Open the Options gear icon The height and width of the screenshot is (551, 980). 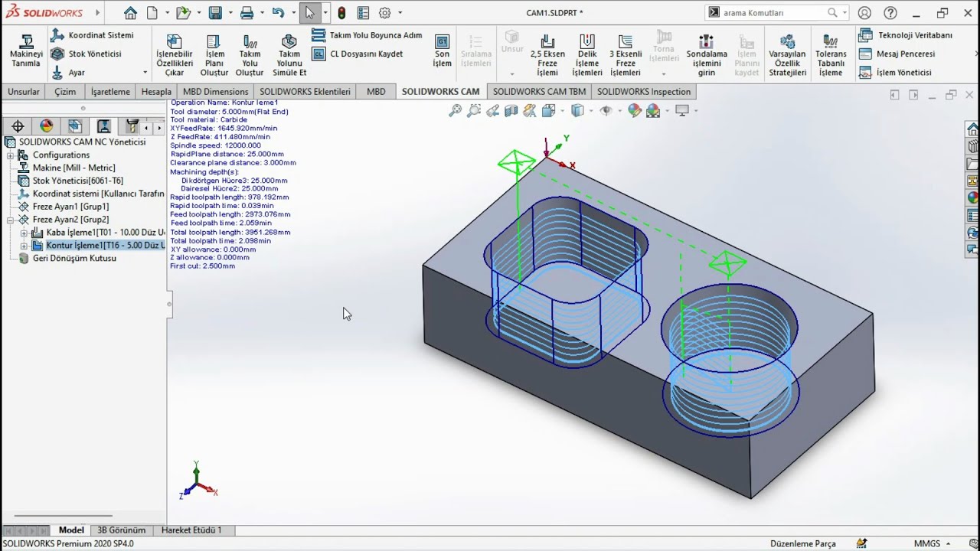click(x=384, y=13)
